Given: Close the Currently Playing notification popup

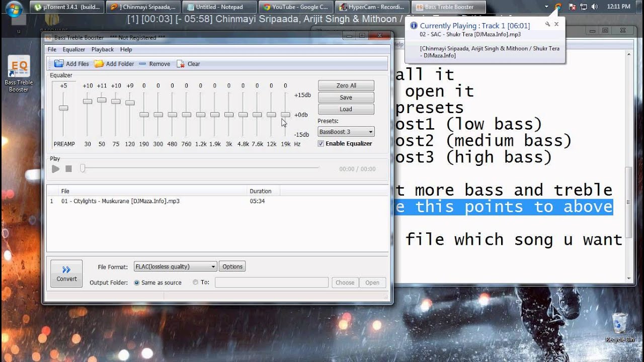Looking at the screenshot, I should point(556,24).
